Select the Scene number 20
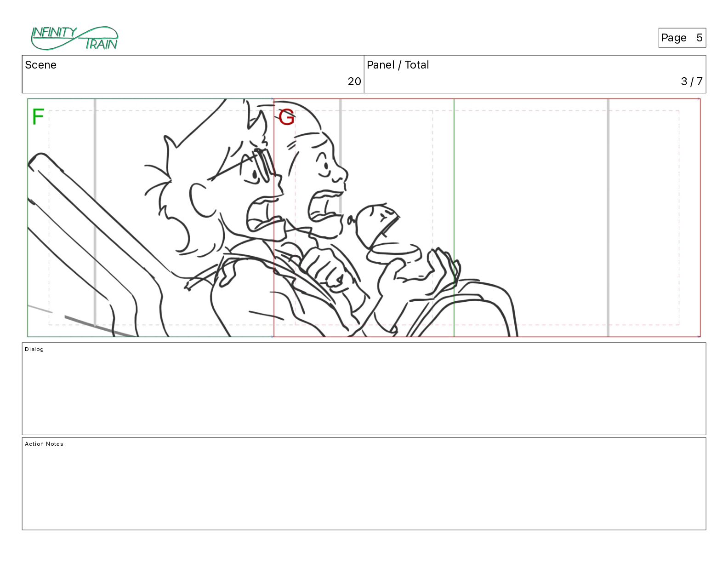 pos(354,81)
